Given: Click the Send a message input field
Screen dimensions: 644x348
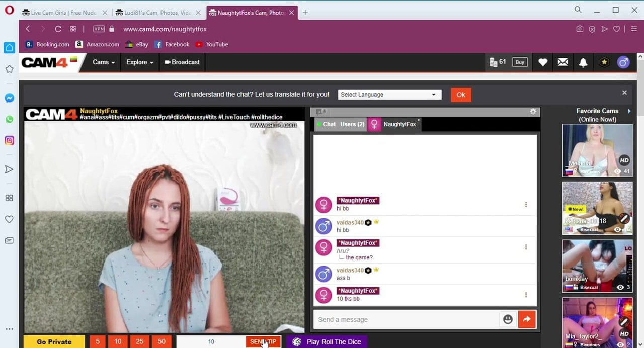Looking at the screenshot, I should 406,319.
